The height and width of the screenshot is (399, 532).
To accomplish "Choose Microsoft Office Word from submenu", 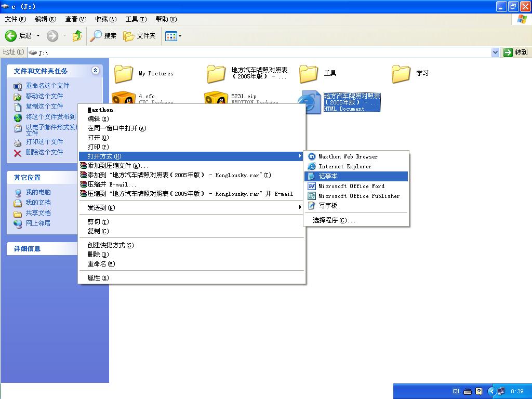I will [x=351, y=186].
